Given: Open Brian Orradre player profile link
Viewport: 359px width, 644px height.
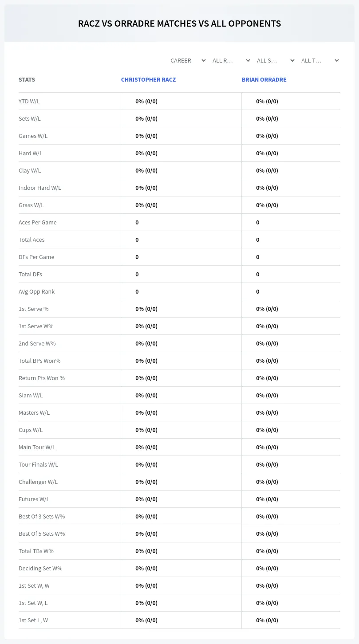Looking at the screenshot, I should [x=264, y=80].
